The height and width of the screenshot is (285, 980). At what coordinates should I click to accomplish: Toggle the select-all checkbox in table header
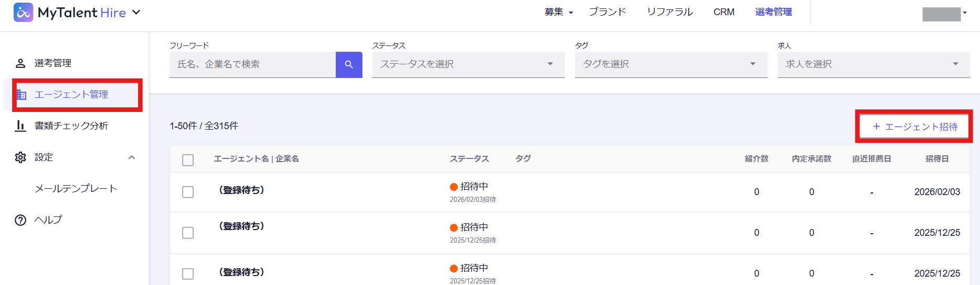[188, 159]
